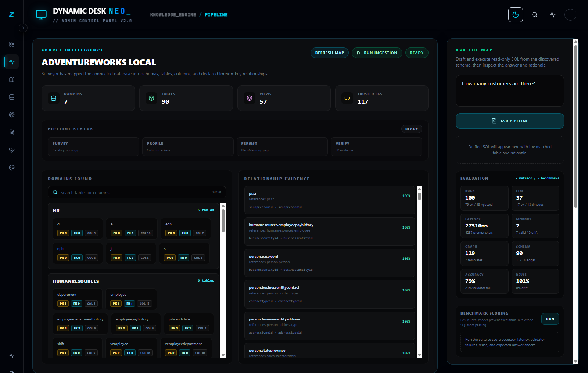Image resolution: width=588 pixels, height=373 pixels.
Task: Run the benchmark scoring suite
Action: click(x=550, y=319)
